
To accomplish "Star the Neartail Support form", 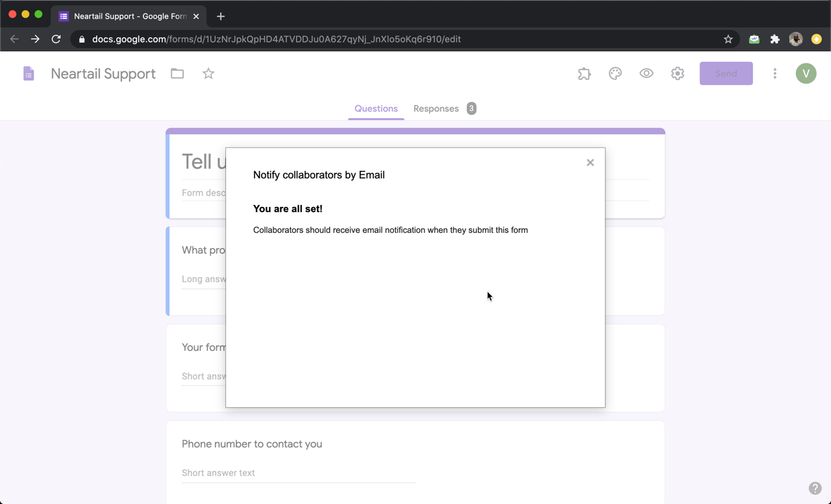I will 208,73.
